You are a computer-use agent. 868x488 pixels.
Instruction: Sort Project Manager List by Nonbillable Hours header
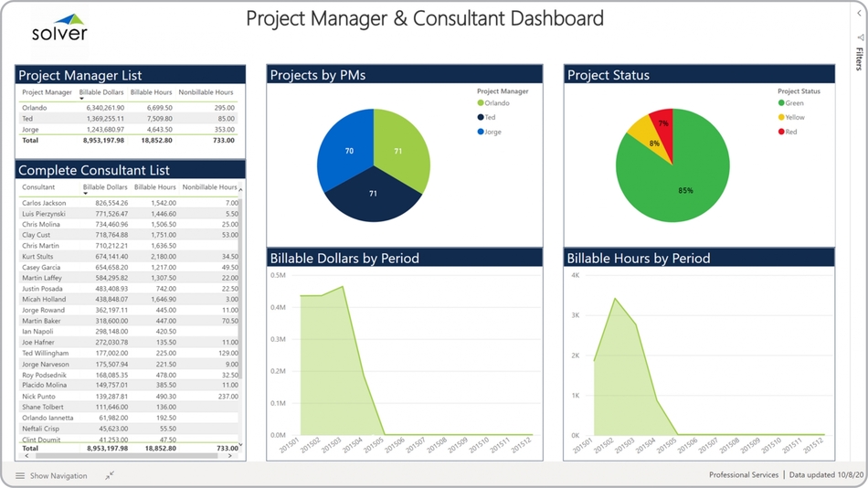pos(206,92)
